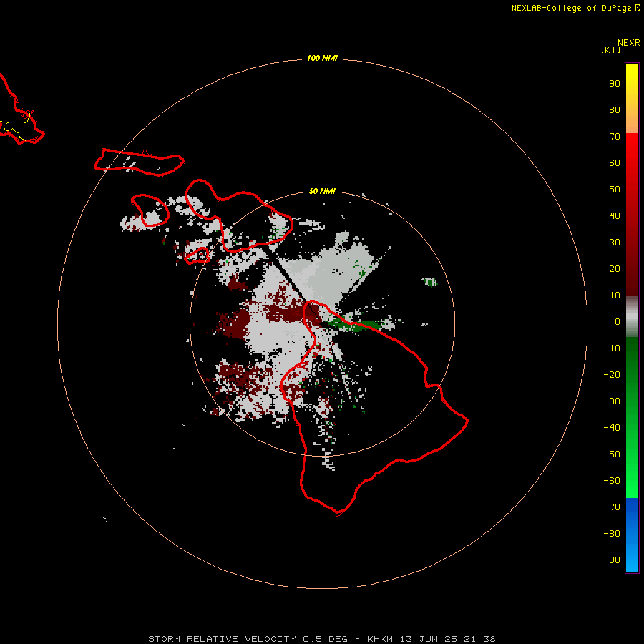Select the -90 value on the velocity scale
Image resolution: width=644 pixels, height=644 pixels.
(x=612, y=560)
